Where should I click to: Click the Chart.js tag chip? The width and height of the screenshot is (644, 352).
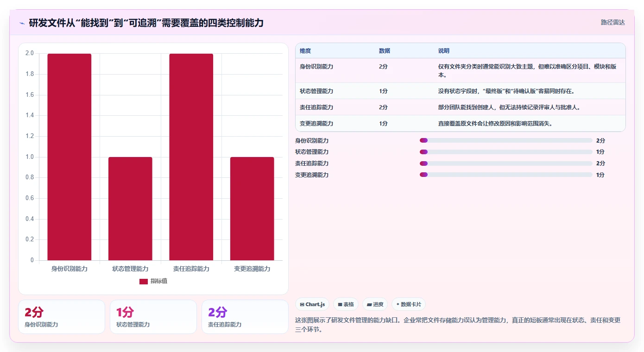312,304
